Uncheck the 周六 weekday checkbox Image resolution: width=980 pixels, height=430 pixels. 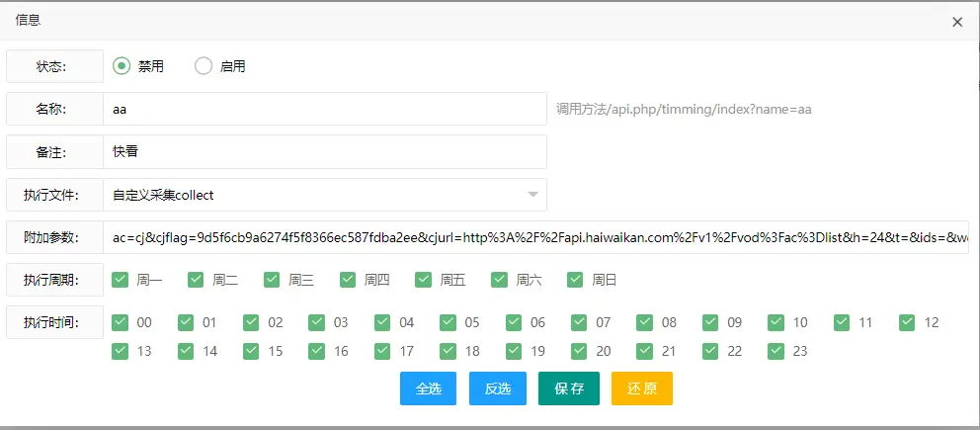pos(501,280)
